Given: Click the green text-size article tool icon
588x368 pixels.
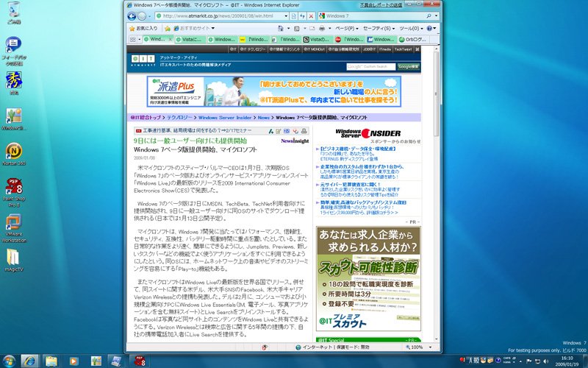Looking at the screenshot, I should [x=270, y=131].
